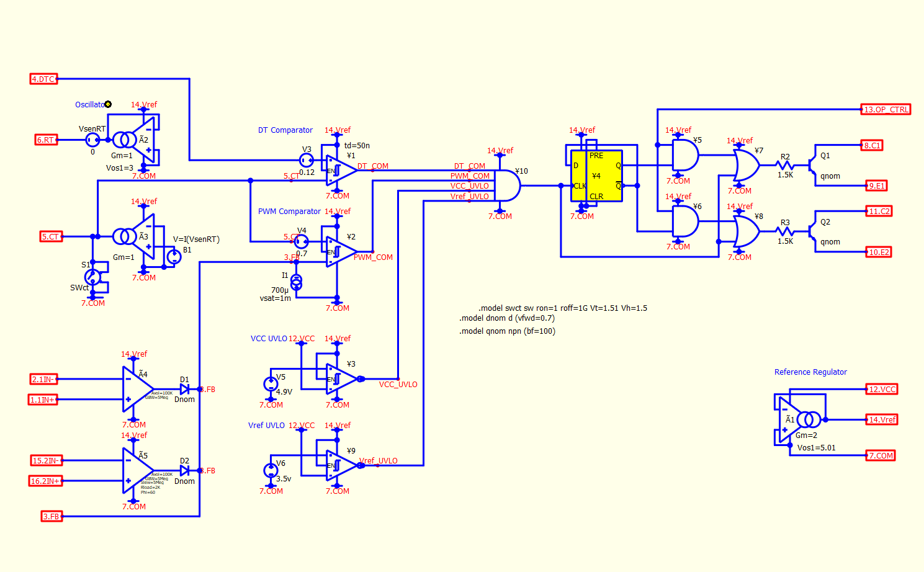
Task: Select the boxed 14.Vref port
Action: [x=882, y=419]
